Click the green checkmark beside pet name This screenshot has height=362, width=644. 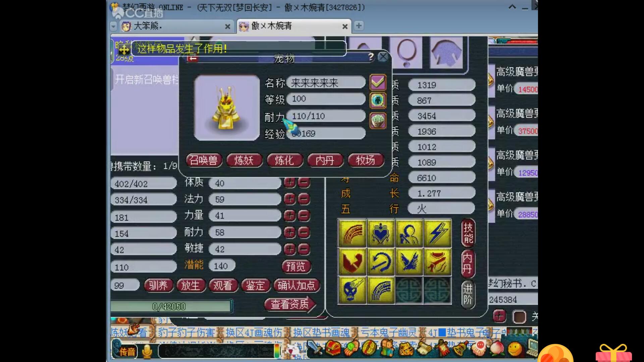(378, 82)
